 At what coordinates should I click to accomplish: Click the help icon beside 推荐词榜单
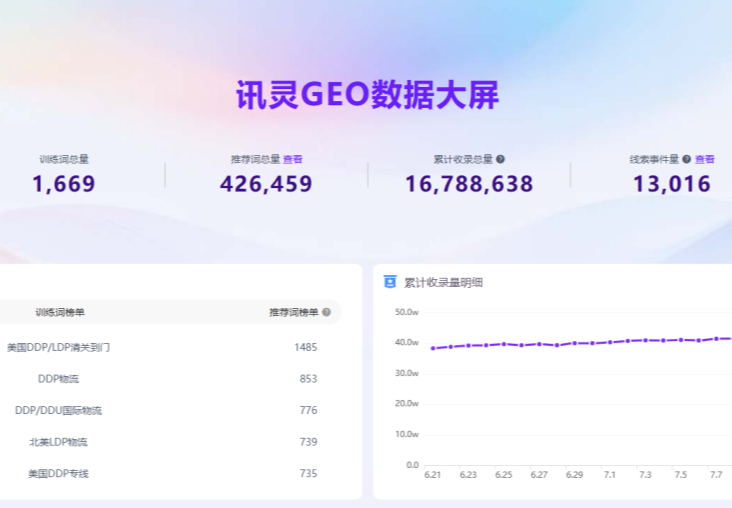click(x=327, y=312)
